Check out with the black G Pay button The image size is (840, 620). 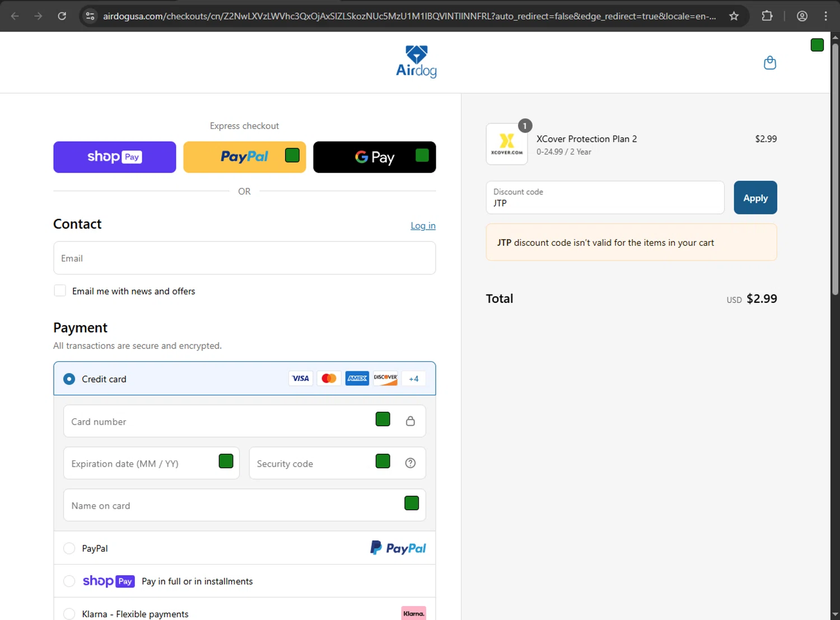tap(375, 157)
